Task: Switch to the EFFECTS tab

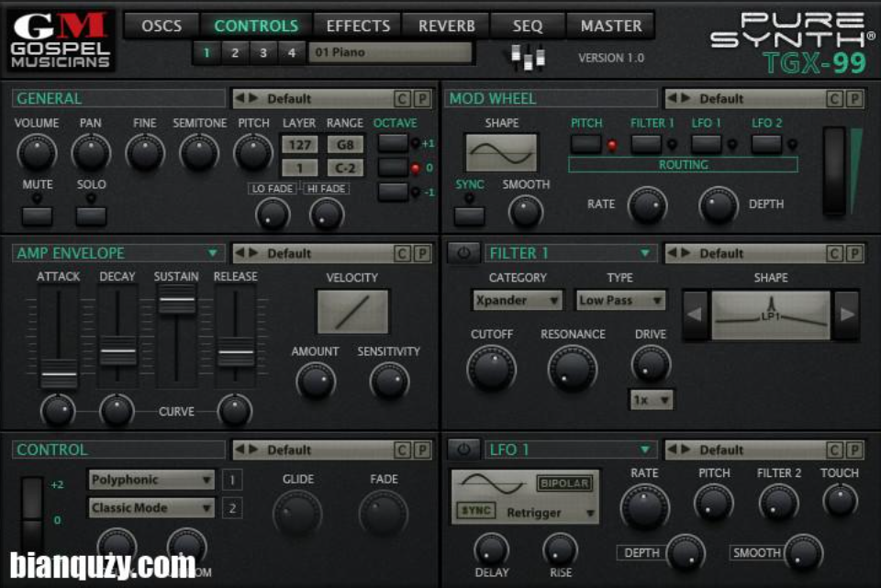Action: (358, 26)
